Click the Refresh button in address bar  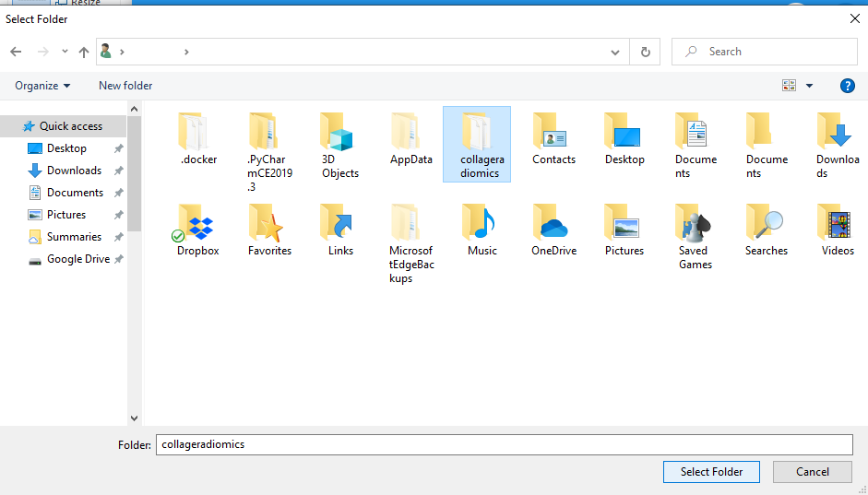click(x=646, y=53)
